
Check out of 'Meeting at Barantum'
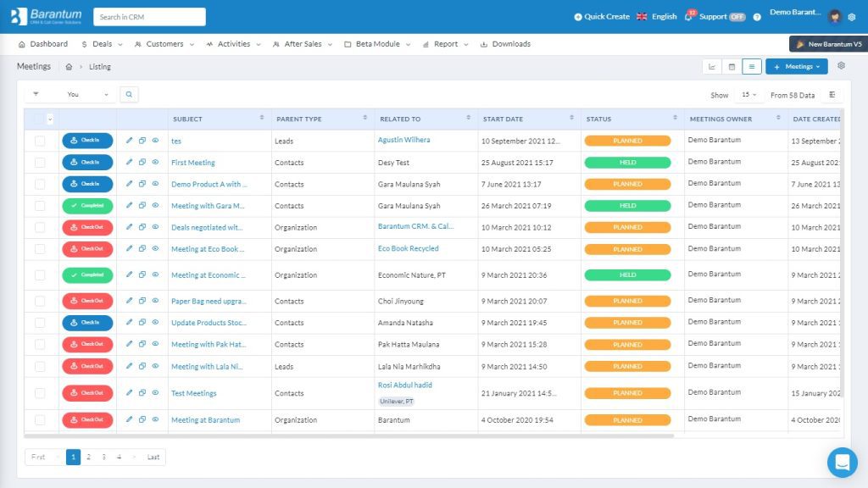(x=87, y=419)
